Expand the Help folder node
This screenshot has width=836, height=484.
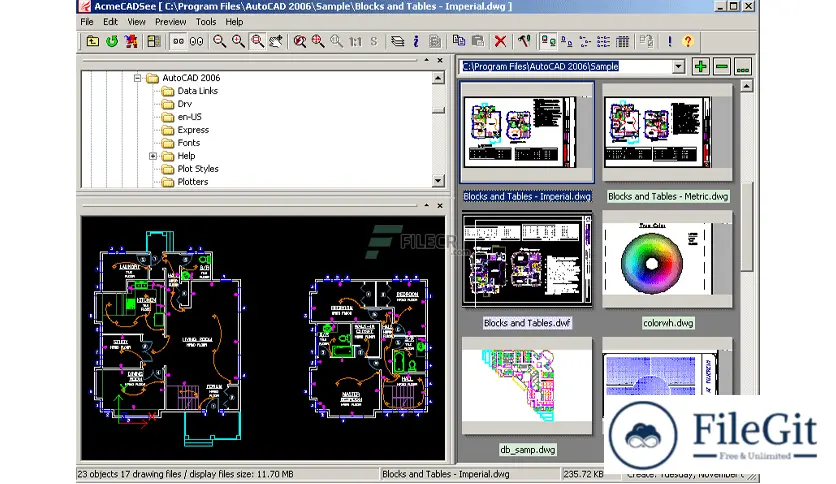coord(153,156)
